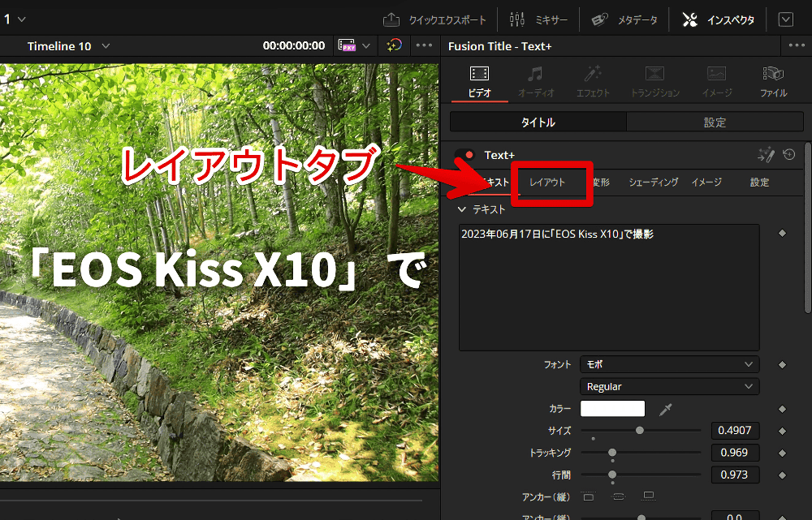The width and height of the screenshot is (812, 520).
Task: Open the Regular font style dropdown
Action: click(x=669, y=387)
